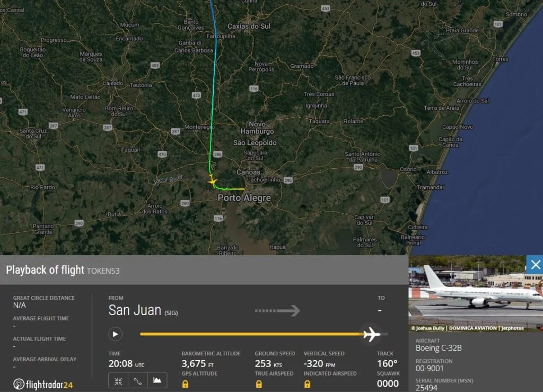Click the center-map-on-aircraft icon
Screen dimensions: 543x392
click(118, 381)
